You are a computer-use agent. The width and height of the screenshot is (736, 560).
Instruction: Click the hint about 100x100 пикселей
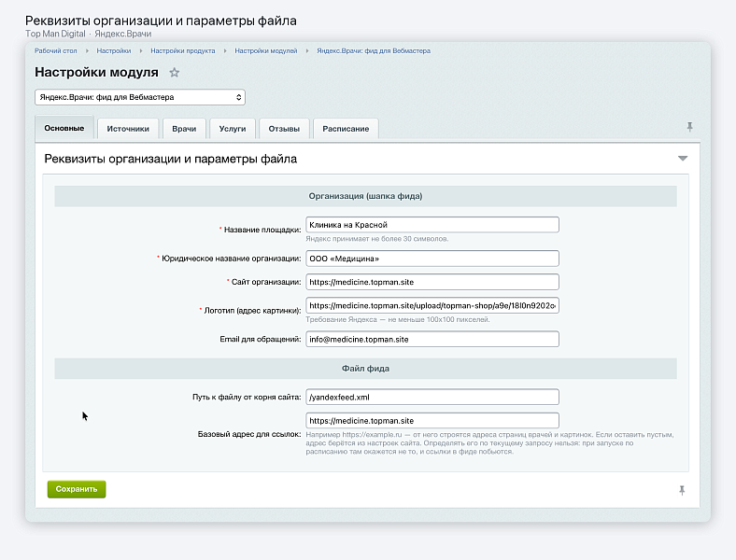[x=398, y=319]
